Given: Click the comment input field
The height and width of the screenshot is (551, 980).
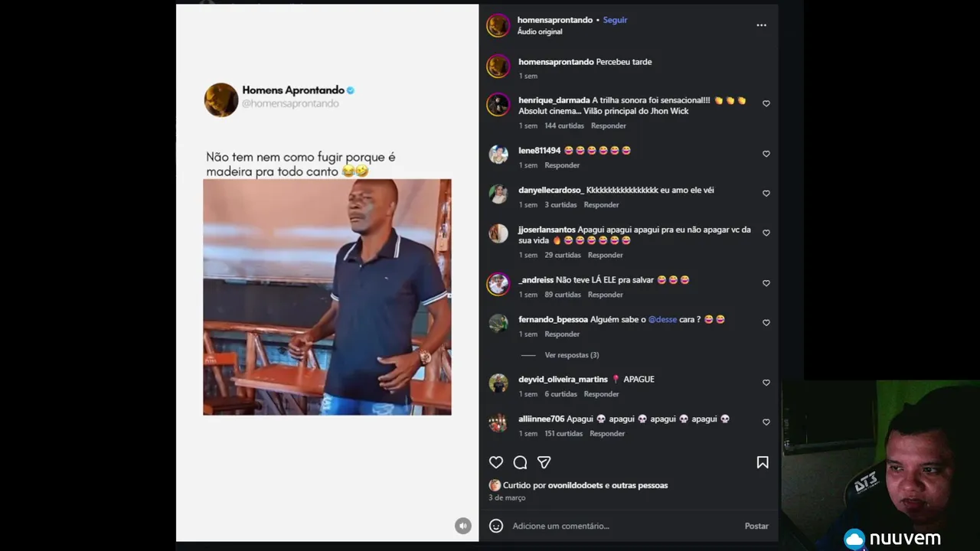Looking at the screenshot, I should (620, 526).
